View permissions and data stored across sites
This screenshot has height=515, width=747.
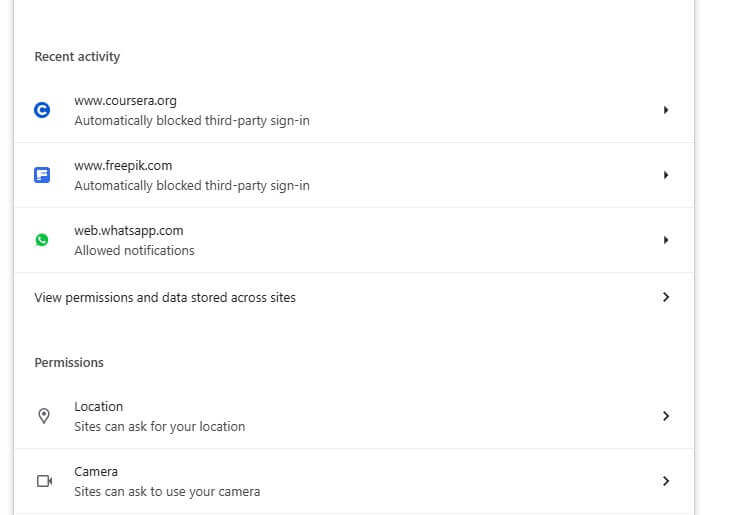[354, 297]
